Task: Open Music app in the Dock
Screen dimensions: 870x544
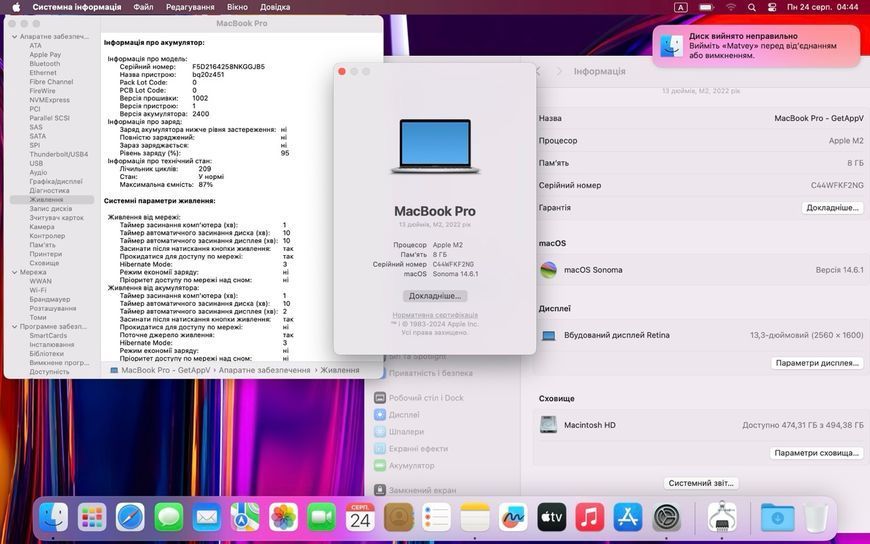Action: pos(590,517)
